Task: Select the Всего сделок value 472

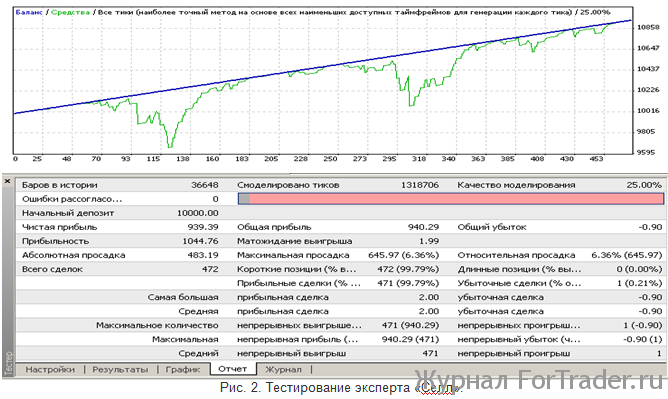Action: (210, 269)
